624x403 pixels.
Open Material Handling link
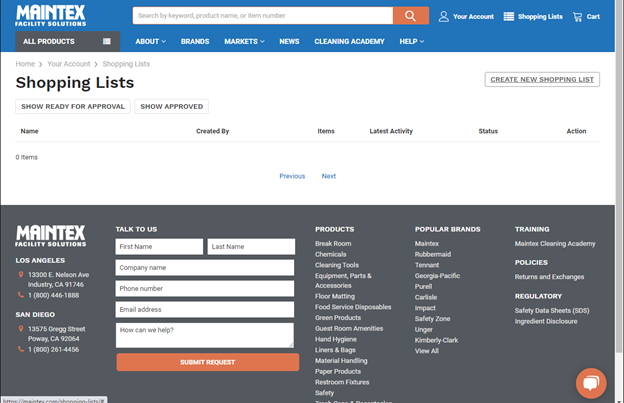341,360
